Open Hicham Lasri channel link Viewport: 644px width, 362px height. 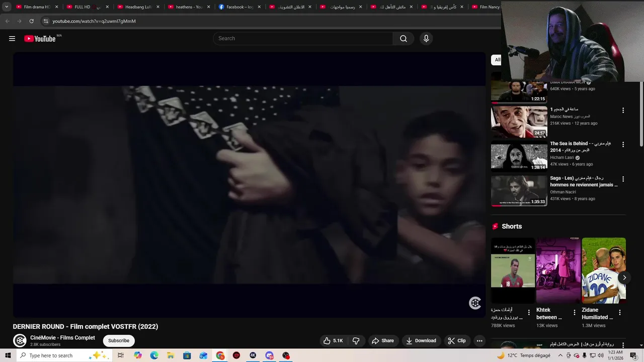[x=562, y=157]
